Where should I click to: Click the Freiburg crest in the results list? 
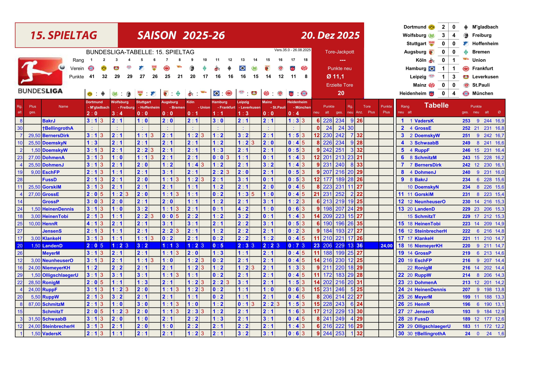click(x=466, y=36)
